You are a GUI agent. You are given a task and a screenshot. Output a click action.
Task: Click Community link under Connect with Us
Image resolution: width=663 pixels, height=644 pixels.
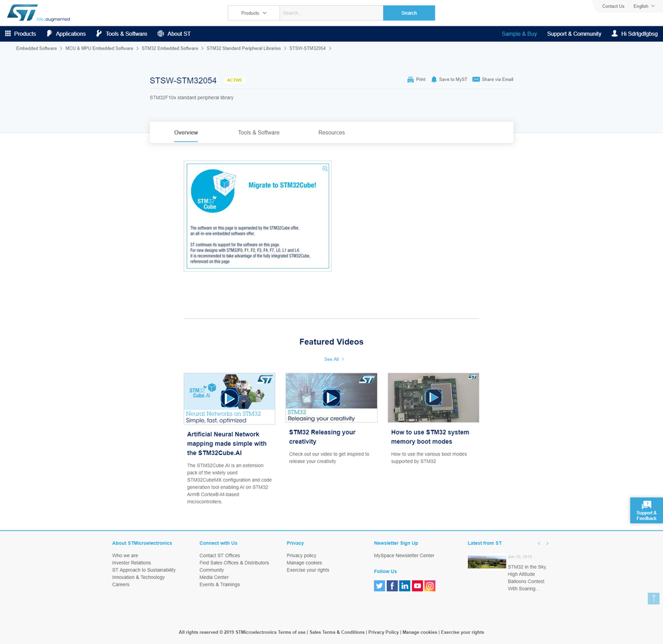tap(212, 570)
